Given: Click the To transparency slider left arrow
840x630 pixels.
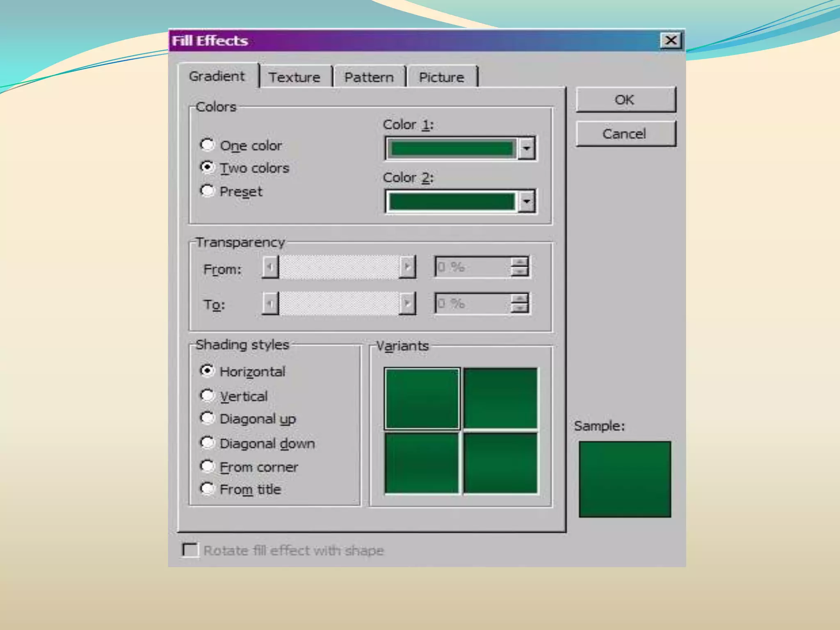Looking at the screenshot, I should 270,304.
